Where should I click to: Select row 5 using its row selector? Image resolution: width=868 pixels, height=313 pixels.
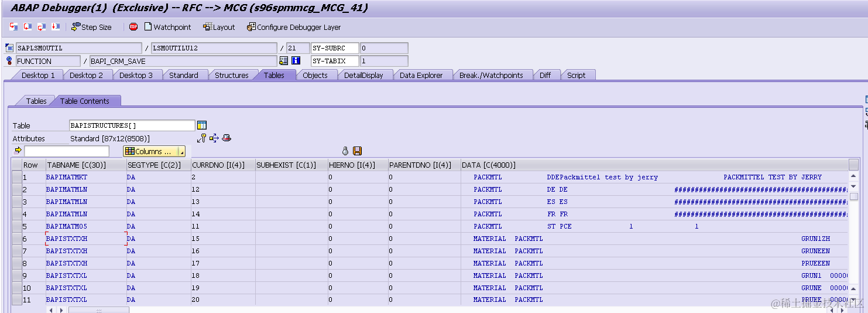tap(16, 226)
